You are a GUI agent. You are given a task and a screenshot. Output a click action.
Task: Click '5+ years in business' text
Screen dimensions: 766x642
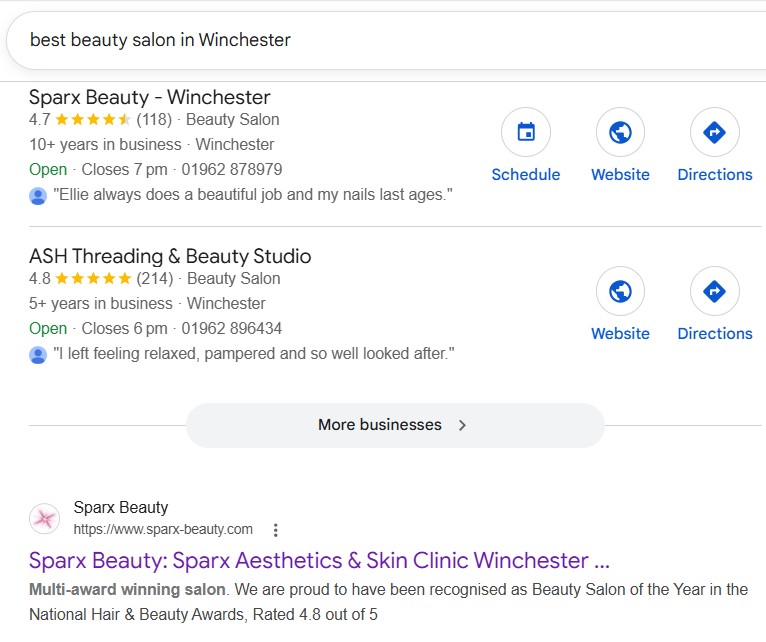101,303
